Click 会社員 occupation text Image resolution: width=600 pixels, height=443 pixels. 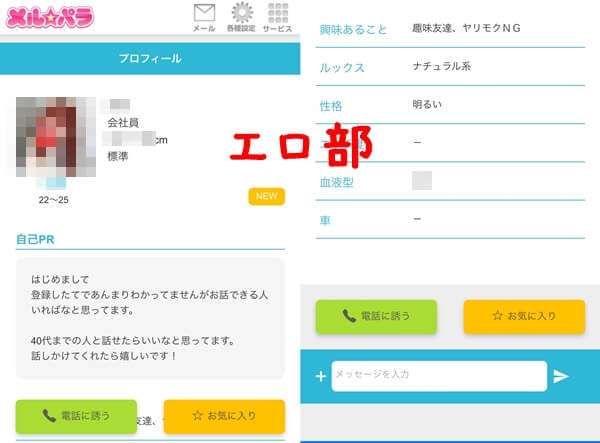(123, 123)
